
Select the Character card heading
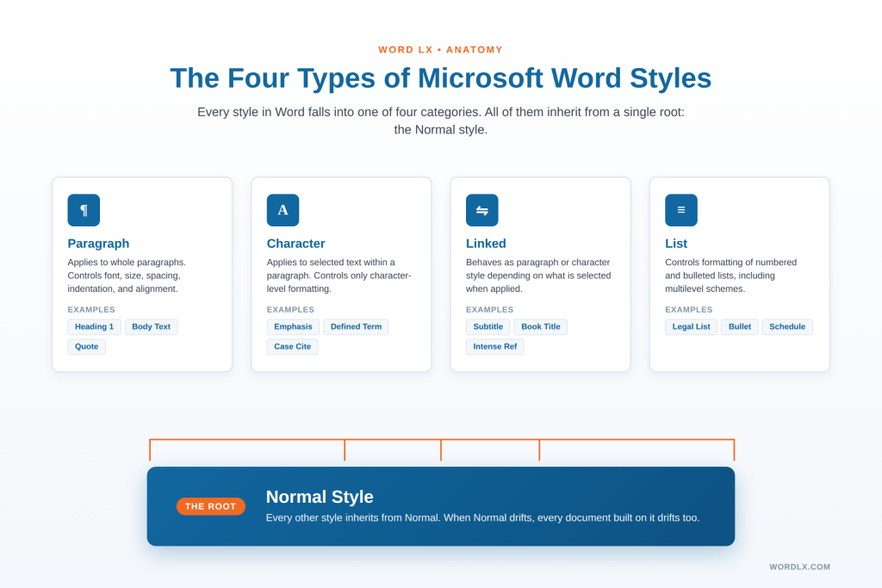[x=295, y=243]
